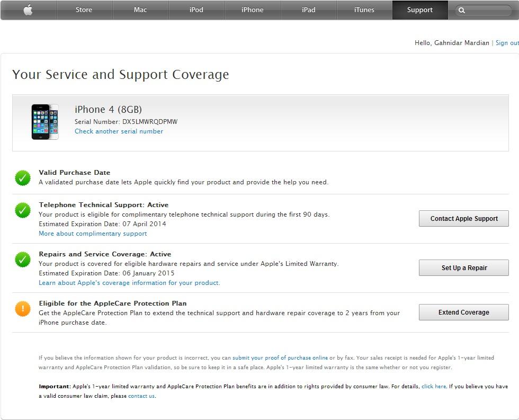Follow the 'click here' consumer law link
This screenshot has width=519, height=420.
[x=434, y=386]
